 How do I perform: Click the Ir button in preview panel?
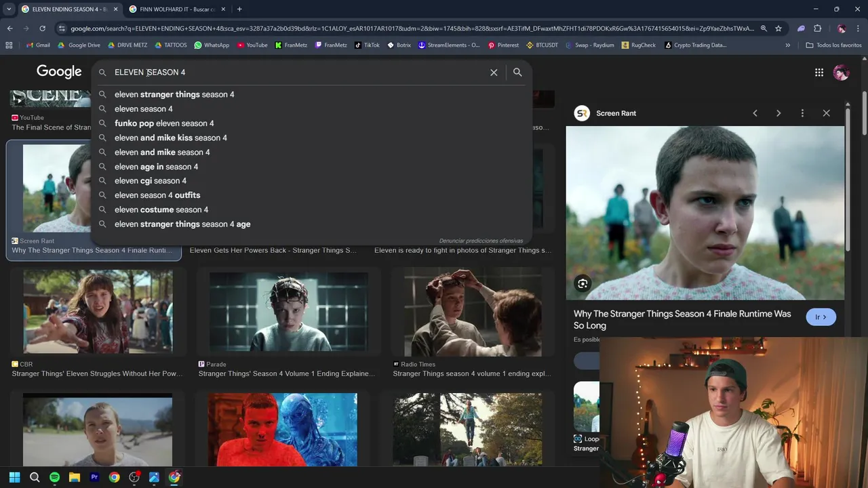pos(821,317)
